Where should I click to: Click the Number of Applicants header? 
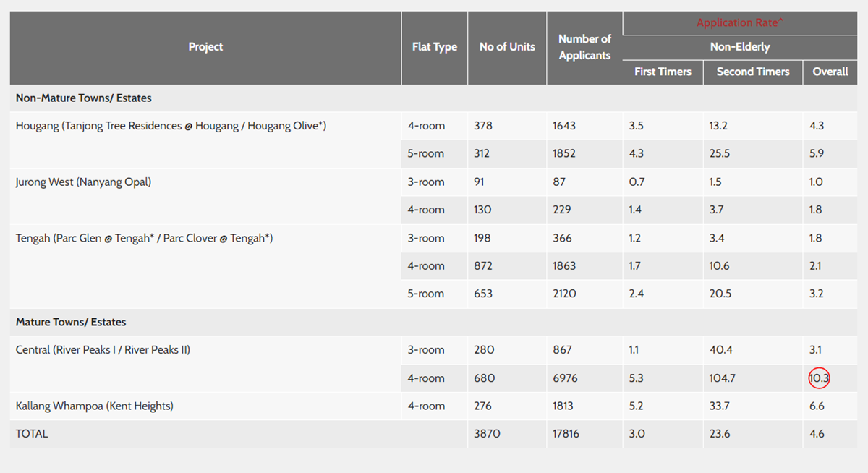[x=584, y=47]
